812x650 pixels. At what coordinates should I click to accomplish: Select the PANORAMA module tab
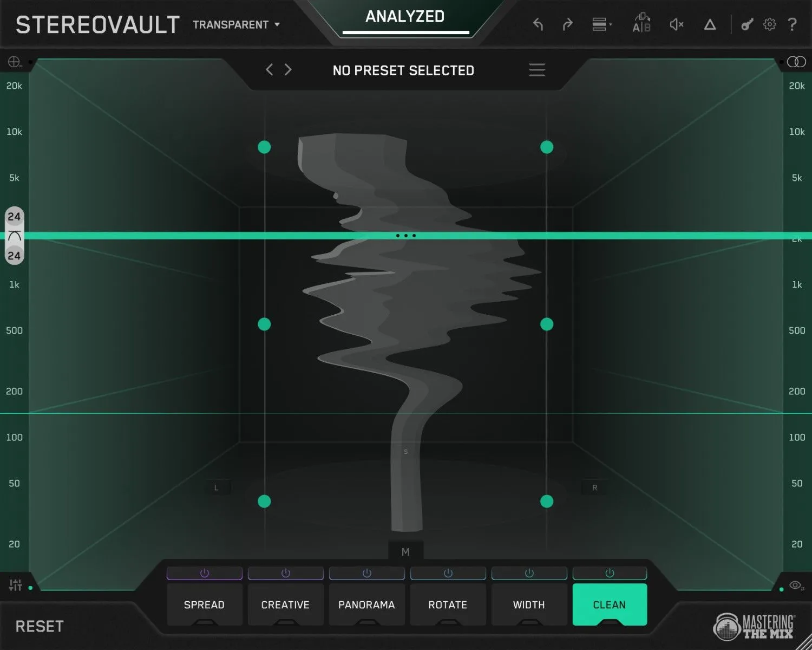[x=367, y=604]
